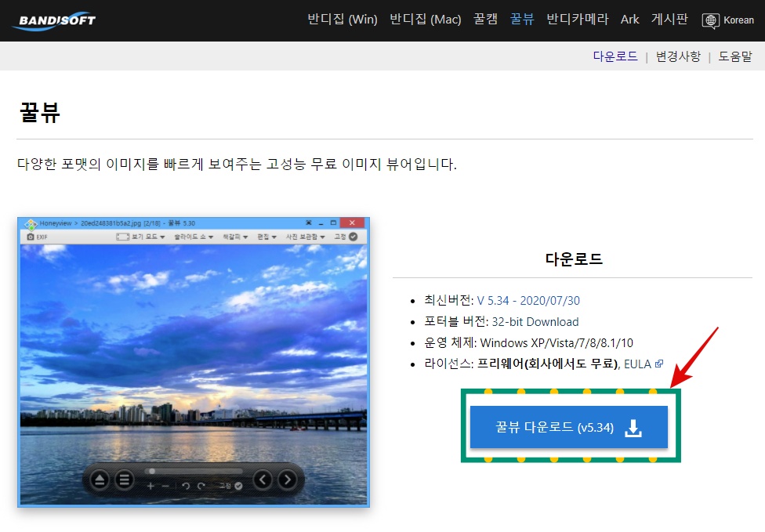The width and height of the screenshot is (765, 532).
Task: Click the close button of Honeyview preview window
Action: [x=352, y=223]
